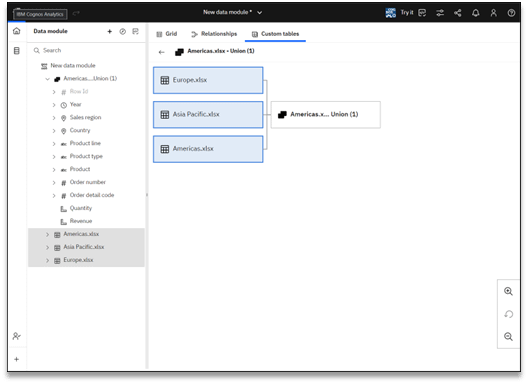The width and height of the screenshot is (528, 384).
Task: Switch to the Relationships tab
Action: click(214, 34)
